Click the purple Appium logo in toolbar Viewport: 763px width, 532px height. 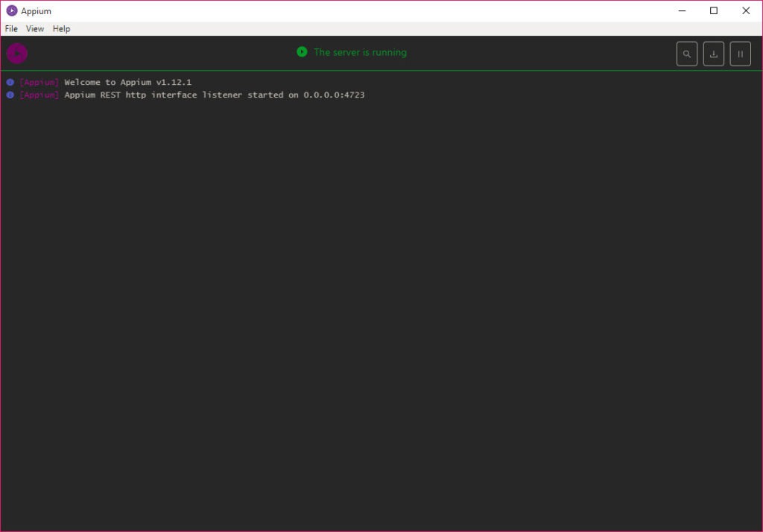pyautogui.click(x=17, y=54)
